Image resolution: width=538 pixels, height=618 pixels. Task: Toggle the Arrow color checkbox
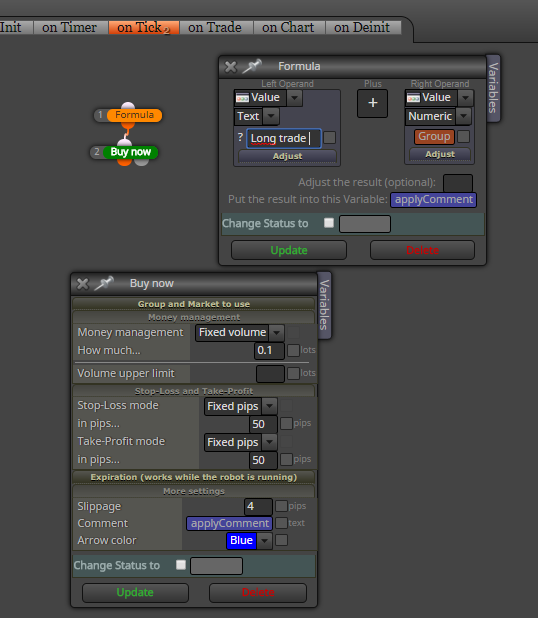point(281,540)
